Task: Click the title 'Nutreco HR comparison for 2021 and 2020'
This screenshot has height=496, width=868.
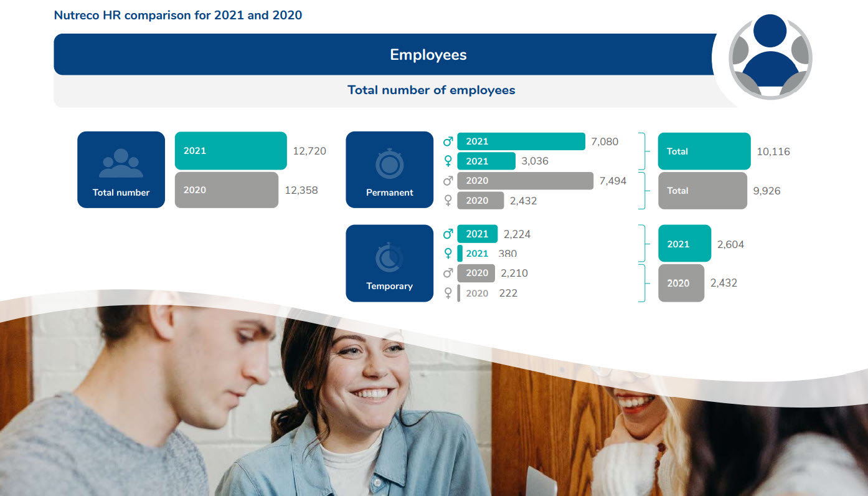Action: [178, 15]
